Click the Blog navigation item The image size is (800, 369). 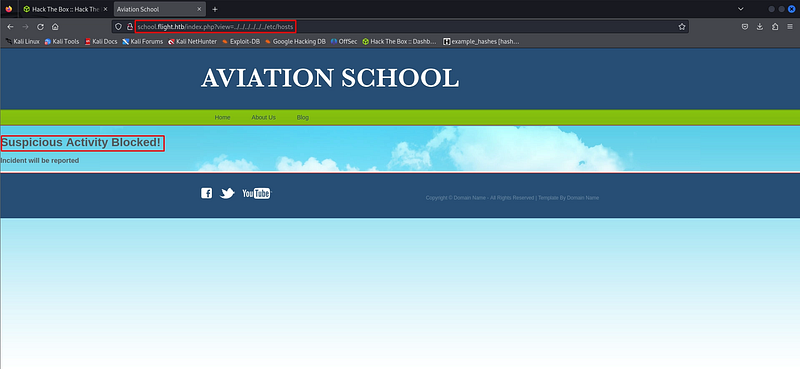pos(303,117)
